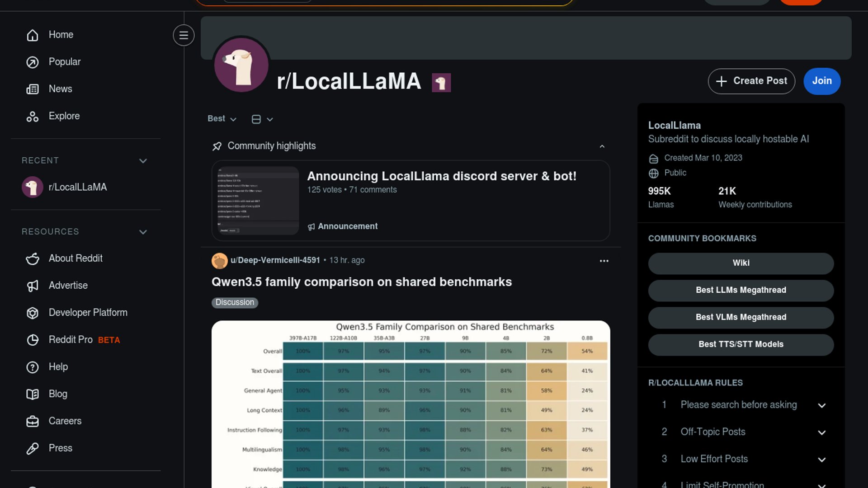Collapse the RECENT section chevron
868x488 pixels.
143,161
